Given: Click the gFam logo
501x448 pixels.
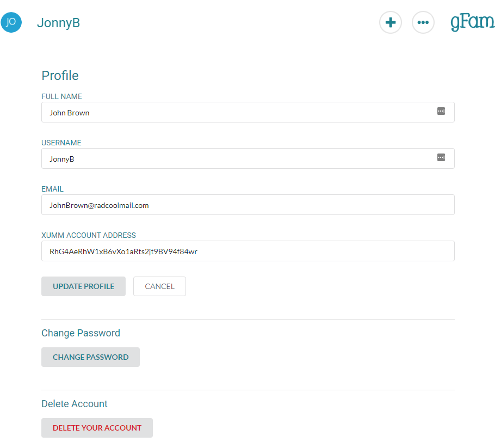Looking at the screenshot, I should tap(473, 22).
